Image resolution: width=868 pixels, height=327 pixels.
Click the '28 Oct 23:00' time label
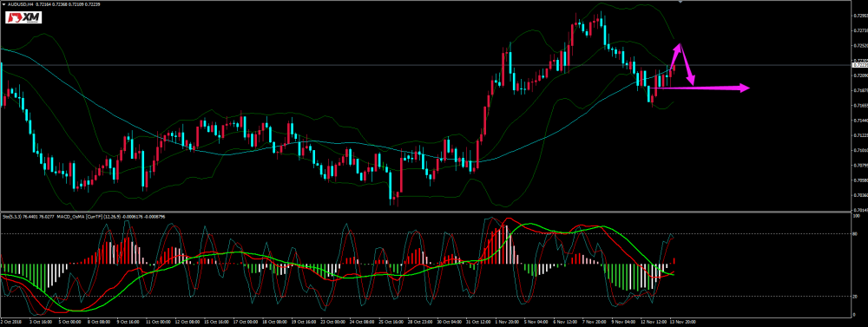(x=419, y=322)
